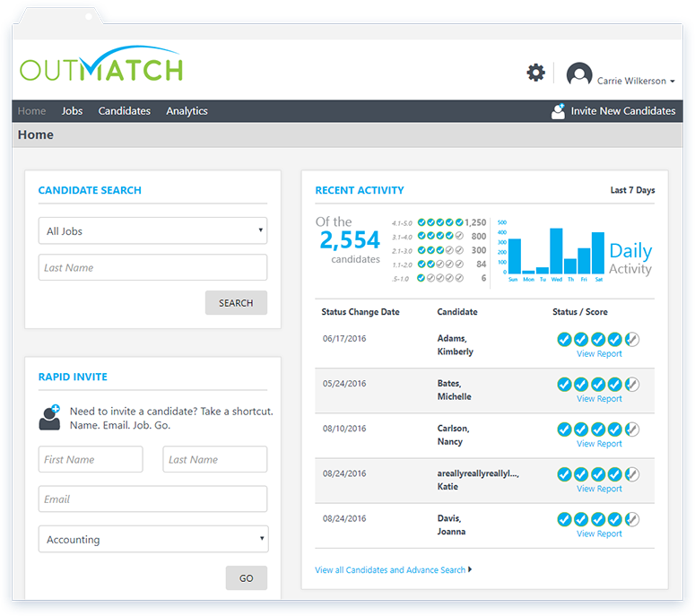Screen dimensions: 695x616
Task: Click the Wed bar in Daily Activity chart
Action: click(x=556, y=251)
